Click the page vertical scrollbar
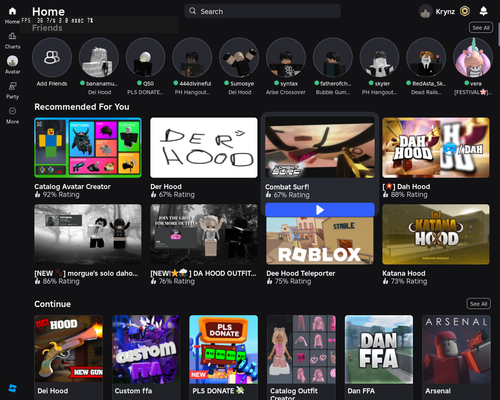The height and width of the screenshot is (400, 500). point(499,35)
